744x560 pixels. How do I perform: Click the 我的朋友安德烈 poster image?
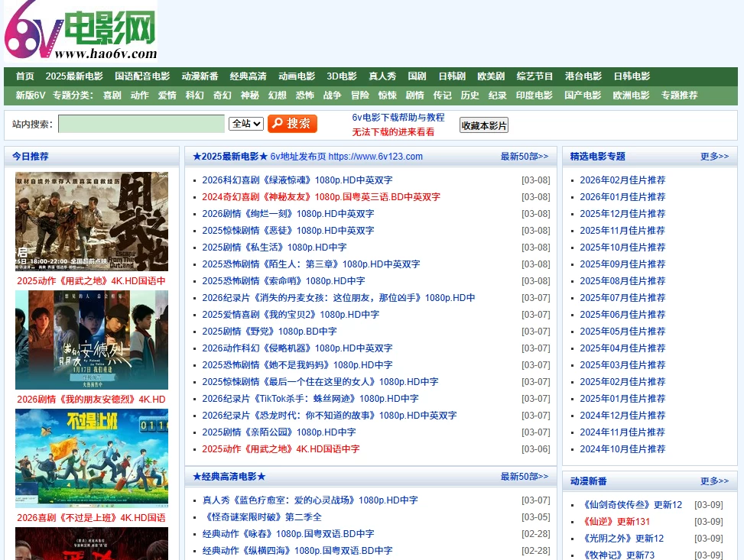[x=92, y=340]
